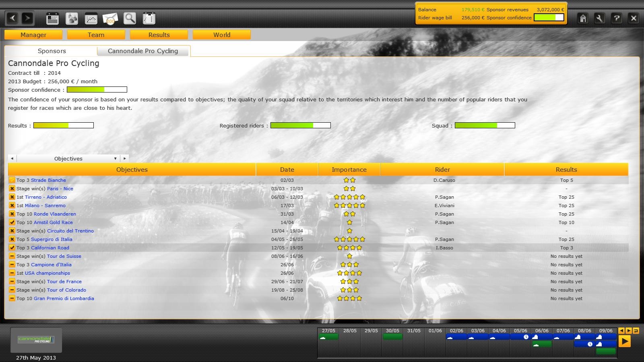Screen dimensions: 644x362
Task: Open the Objectives dropdown selector
Action: tap(68, 158)
